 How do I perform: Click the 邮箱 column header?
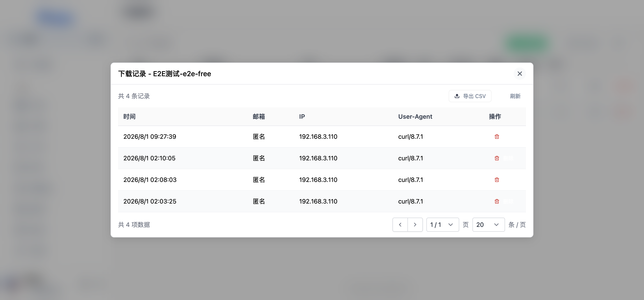(x=259, y=117)
